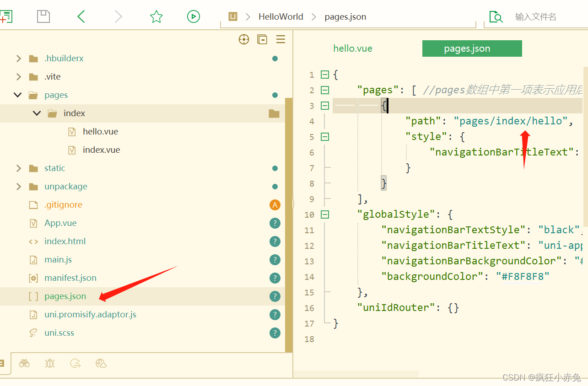This screenshot has width=588, height=386.
Task: Click the "pages/index/hello" path value
Action: [511, 121]
